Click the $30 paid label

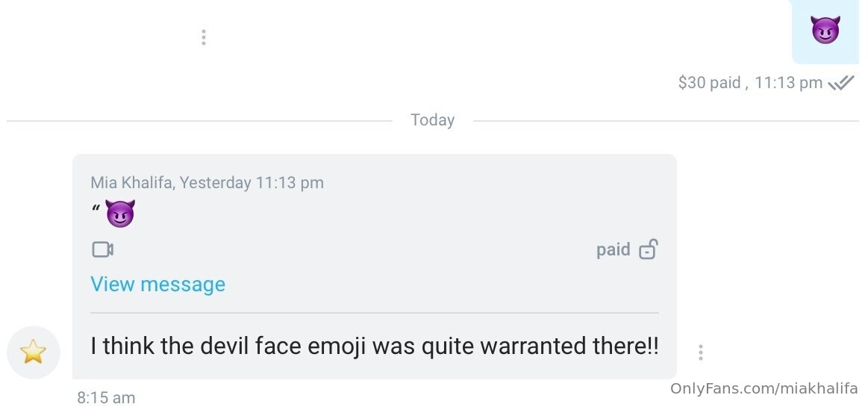coord(710,83)
